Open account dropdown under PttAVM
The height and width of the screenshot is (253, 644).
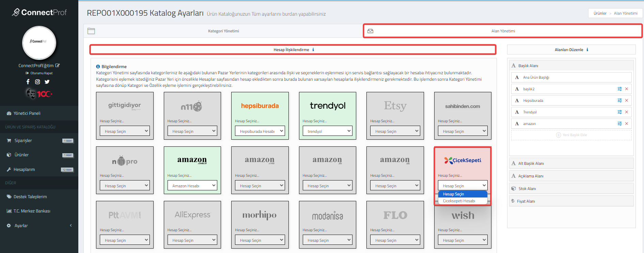(x=125, y=240)
